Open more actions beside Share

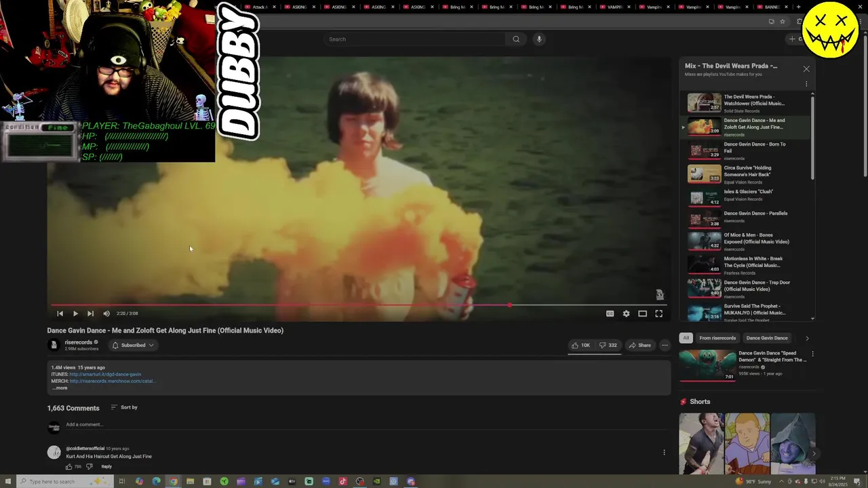click(665, 345)
